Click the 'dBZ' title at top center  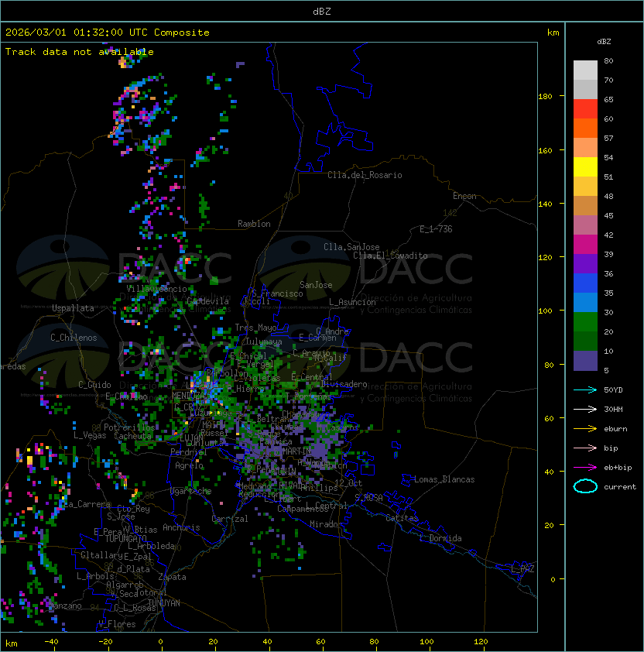(322, 11)
